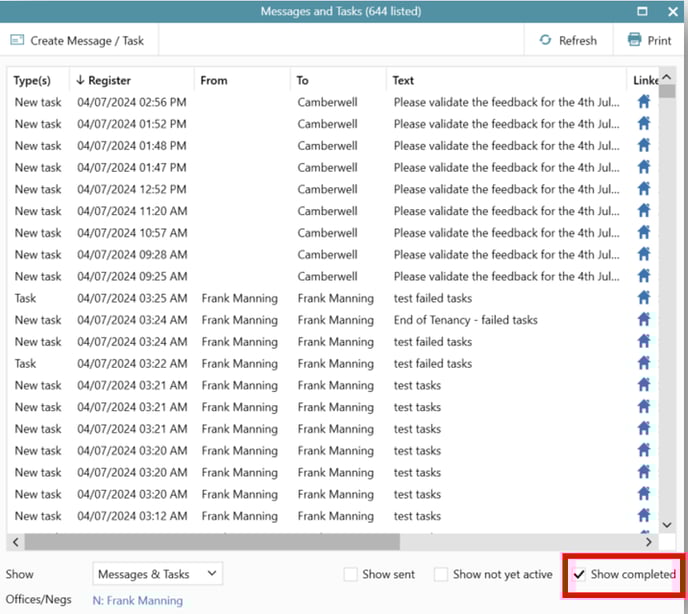Tick the Show not yet active checkbox

point(441,574)
